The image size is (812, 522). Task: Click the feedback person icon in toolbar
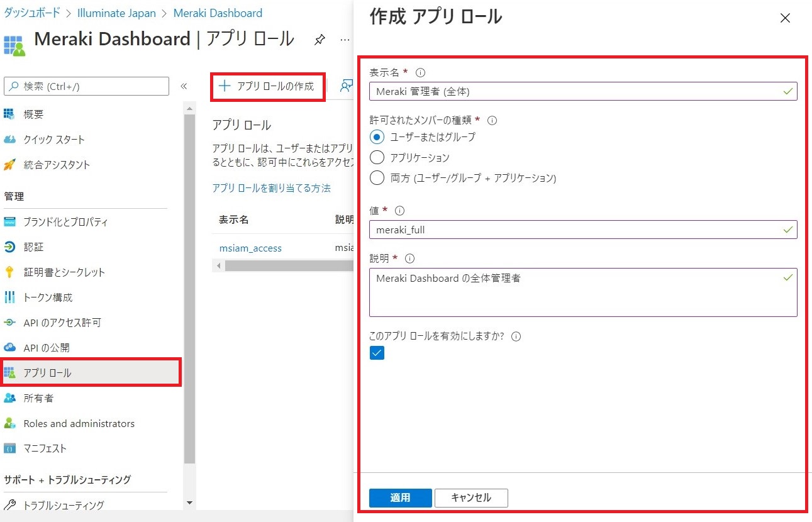click(x=347, y=86)
